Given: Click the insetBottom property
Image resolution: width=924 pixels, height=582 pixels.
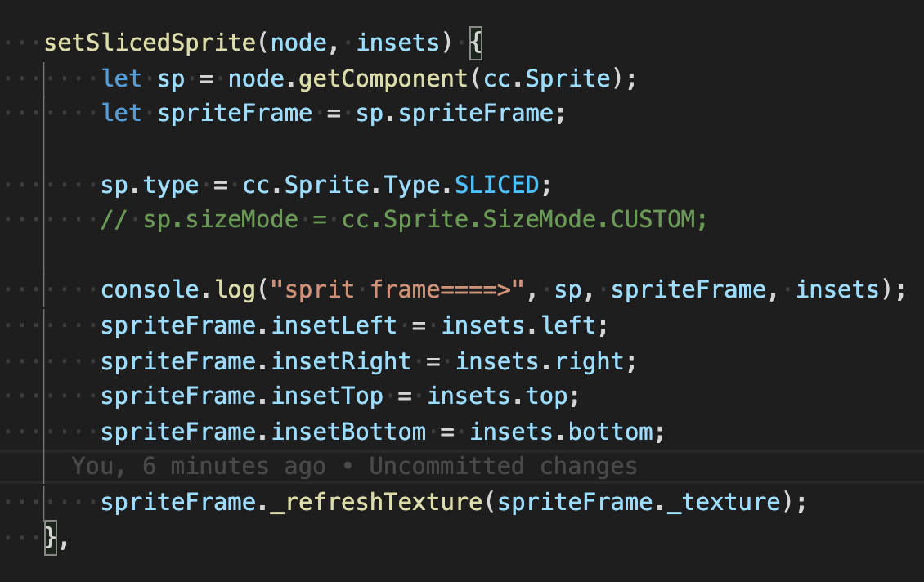Looking at the screenshot, I should [x=348, y=431].
